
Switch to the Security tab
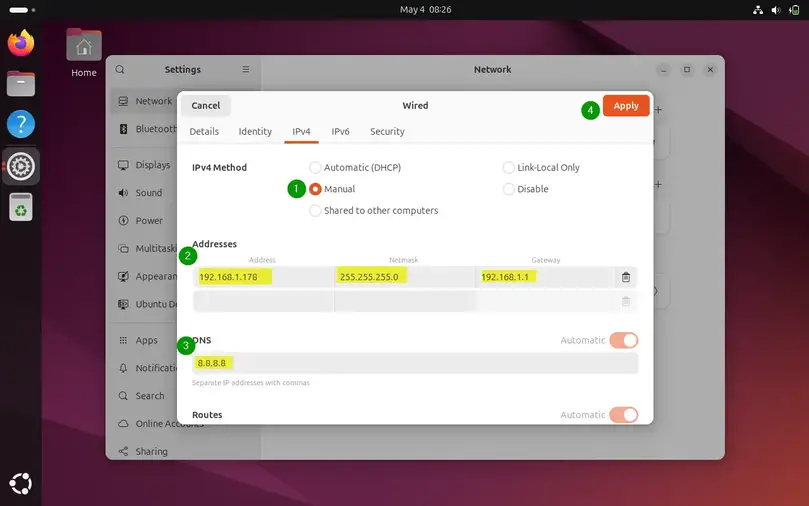[x=387, y=131]
